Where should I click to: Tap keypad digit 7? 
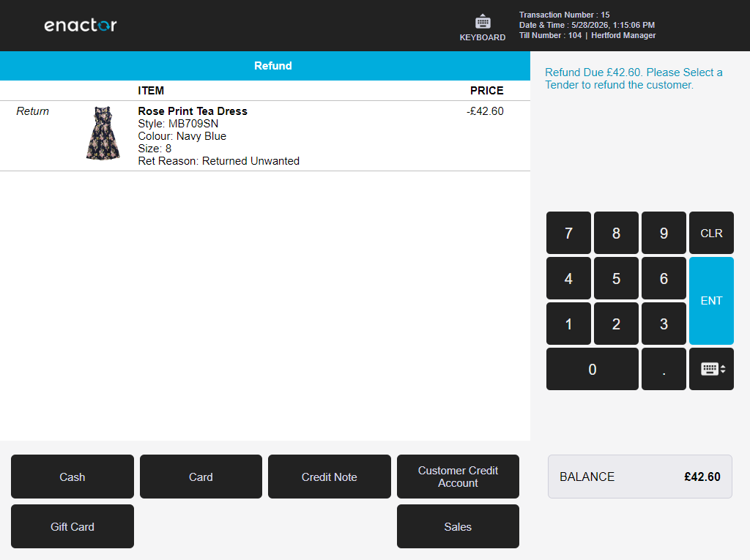point(568,233)
